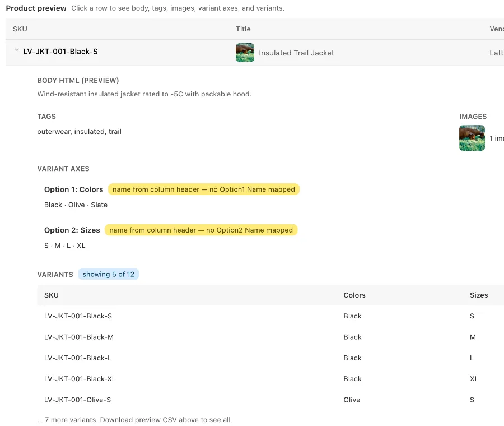Viewport: 504px width, 426px height.
Task: Click the 7 more variants note
Action: (x=134, y=420)
